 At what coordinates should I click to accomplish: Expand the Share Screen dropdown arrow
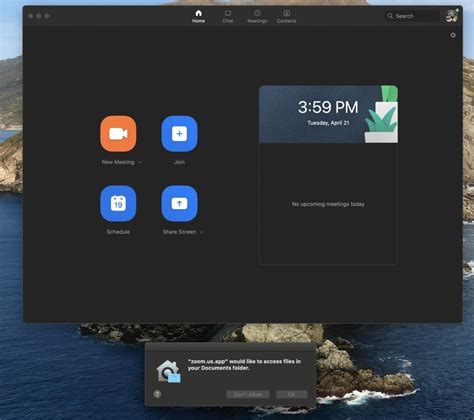202,232
